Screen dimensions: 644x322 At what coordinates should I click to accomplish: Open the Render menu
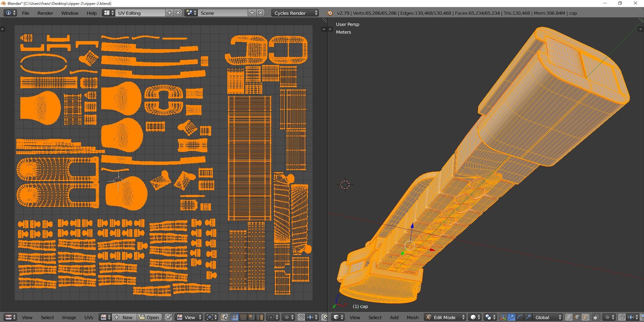(45, 13)
